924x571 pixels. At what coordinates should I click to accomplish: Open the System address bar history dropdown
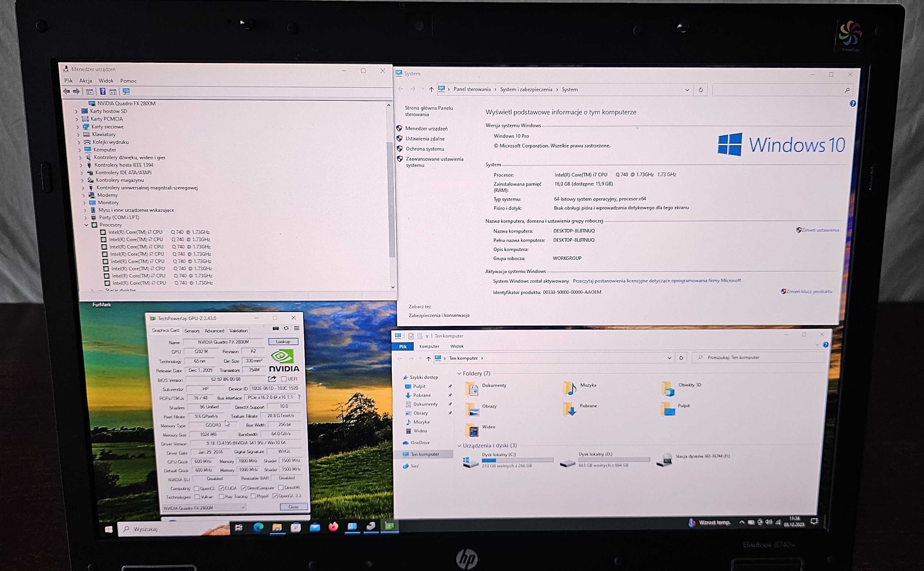click(x=687, y=90)
